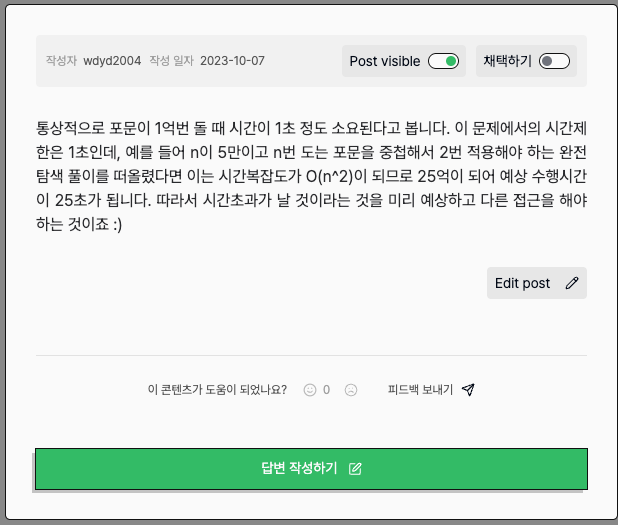
Task: Click the text 이 콘텐츠가 도움이 되었나요?
Action: click(217, 390)
